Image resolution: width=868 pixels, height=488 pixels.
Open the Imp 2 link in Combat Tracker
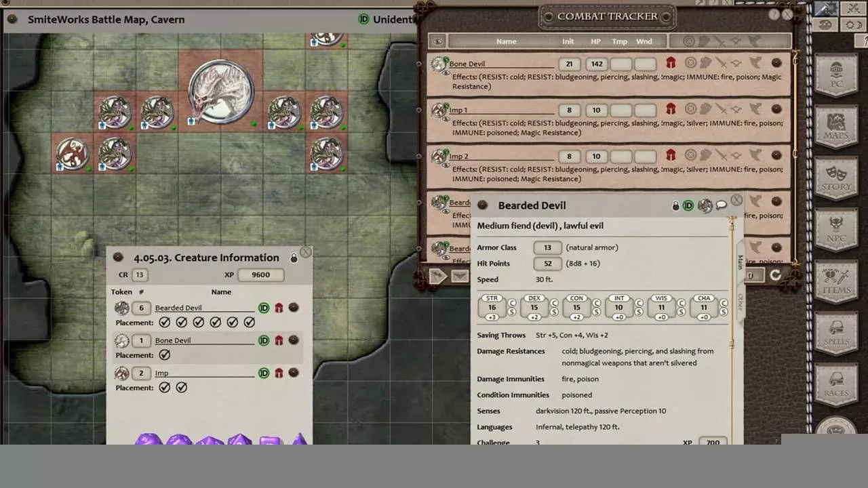pyautogui.click(x=776, y=155)
